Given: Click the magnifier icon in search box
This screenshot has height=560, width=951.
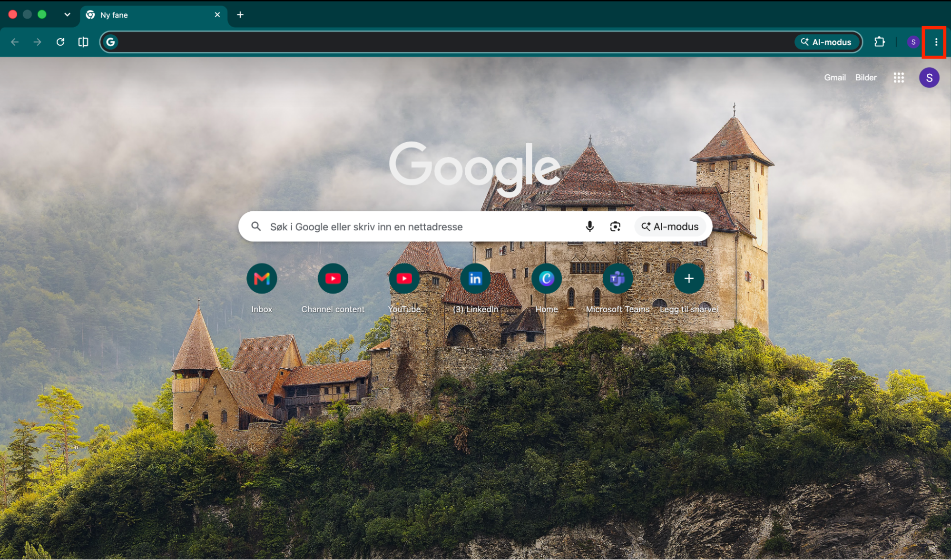Looking at the screenshot, I should pyautogui.click(x=256, y=226).
